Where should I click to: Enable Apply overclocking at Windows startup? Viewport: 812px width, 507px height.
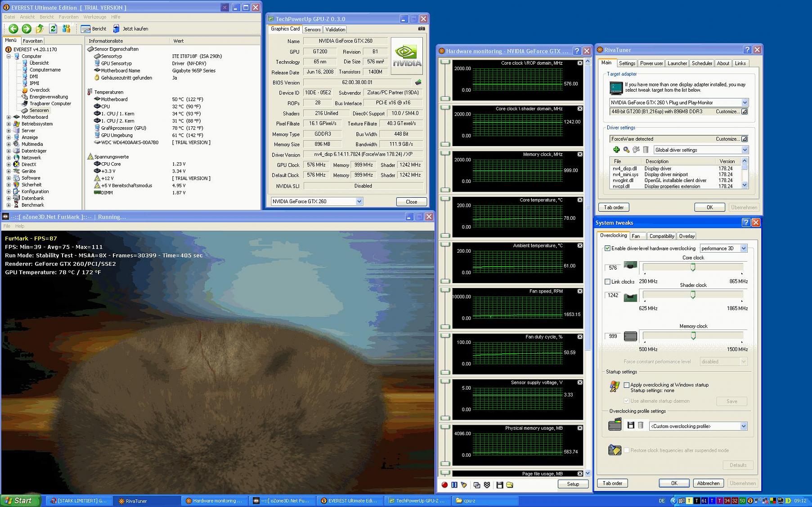point(626,385)
